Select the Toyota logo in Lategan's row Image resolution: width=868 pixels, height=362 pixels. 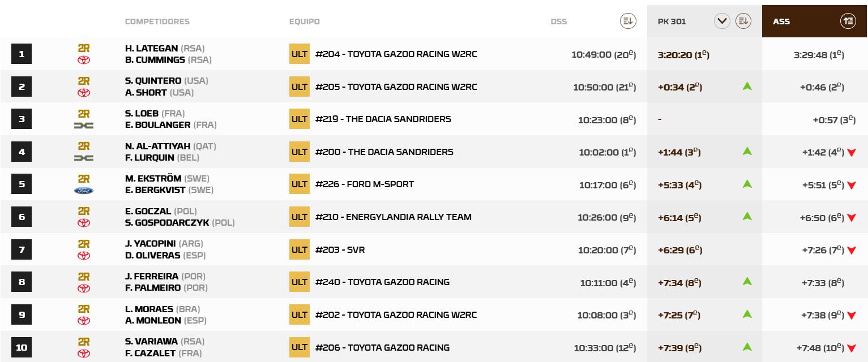click(x=84, y=59)
